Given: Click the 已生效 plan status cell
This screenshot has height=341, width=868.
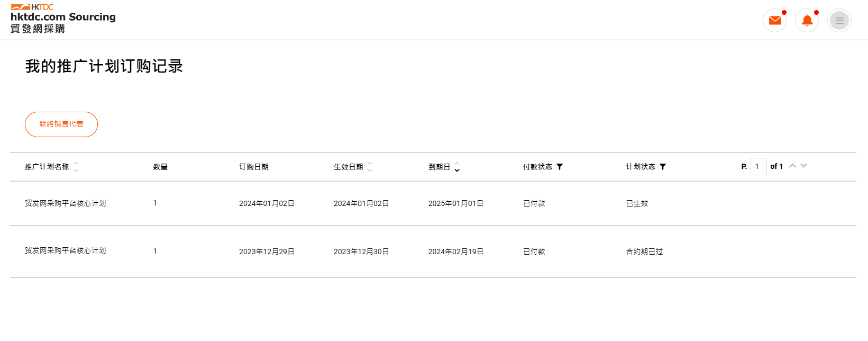Looking at the screenshot, I should click(x=637, y=203).
